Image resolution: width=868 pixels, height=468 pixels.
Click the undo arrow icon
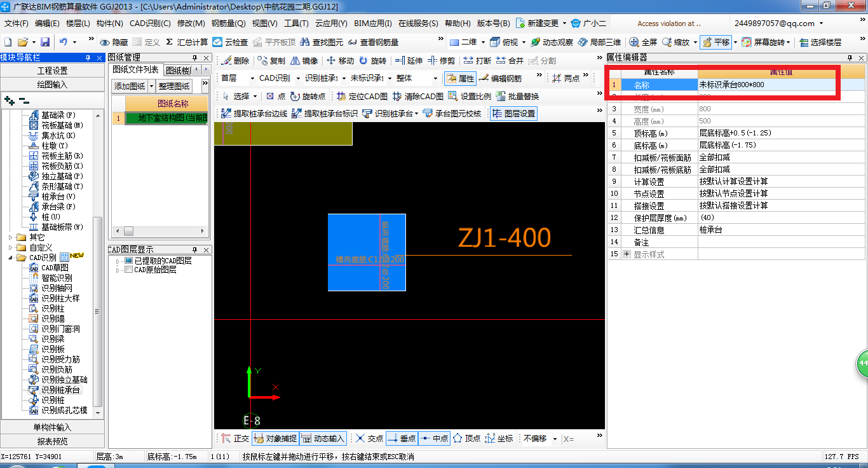click(64, 42)
